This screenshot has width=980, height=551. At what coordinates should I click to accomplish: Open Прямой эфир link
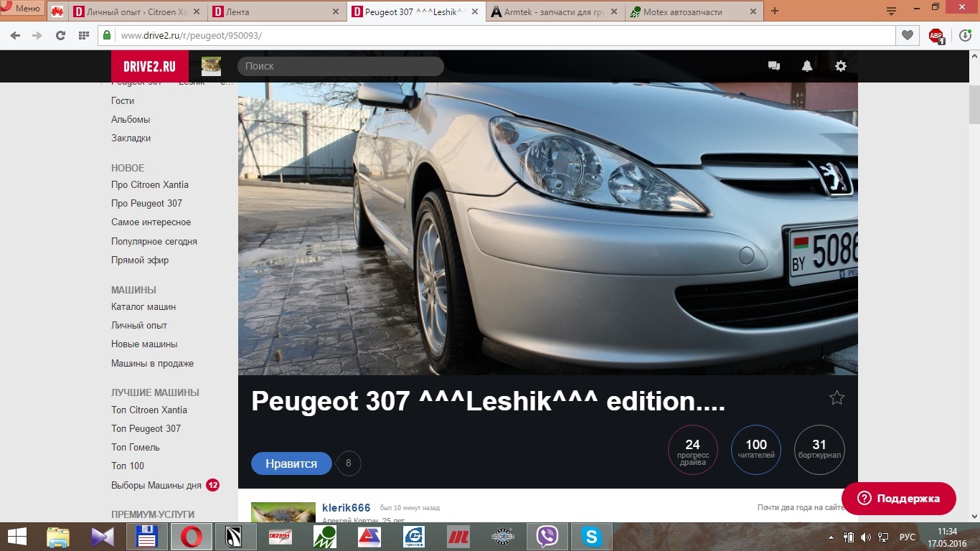[x=140, y=260]
